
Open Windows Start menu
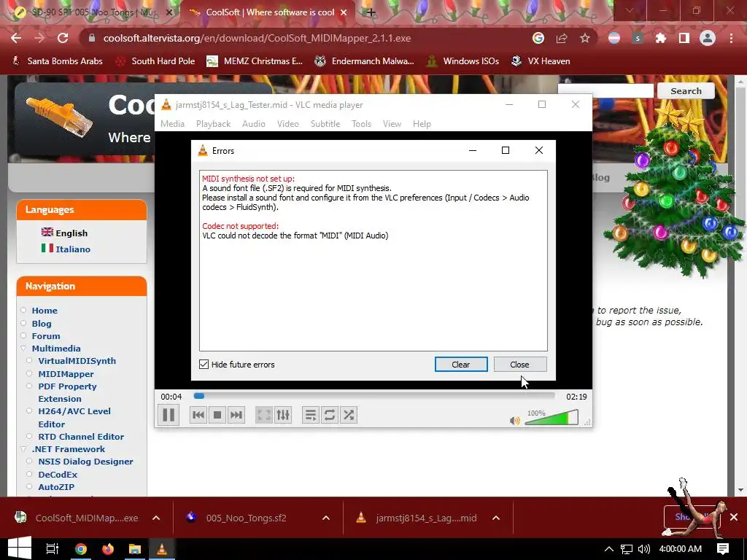coord(20,548)
